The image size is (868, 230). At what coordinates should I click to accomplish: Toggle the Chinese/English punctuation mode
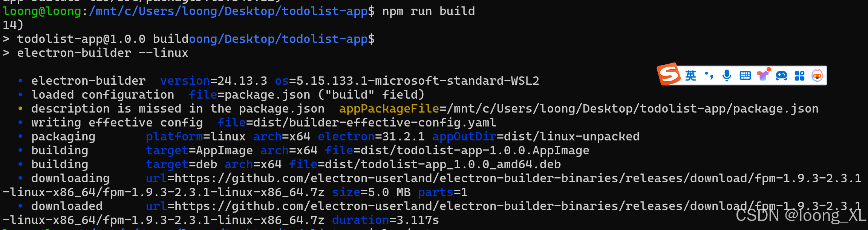pyautogui.click(x=709, y=76)
